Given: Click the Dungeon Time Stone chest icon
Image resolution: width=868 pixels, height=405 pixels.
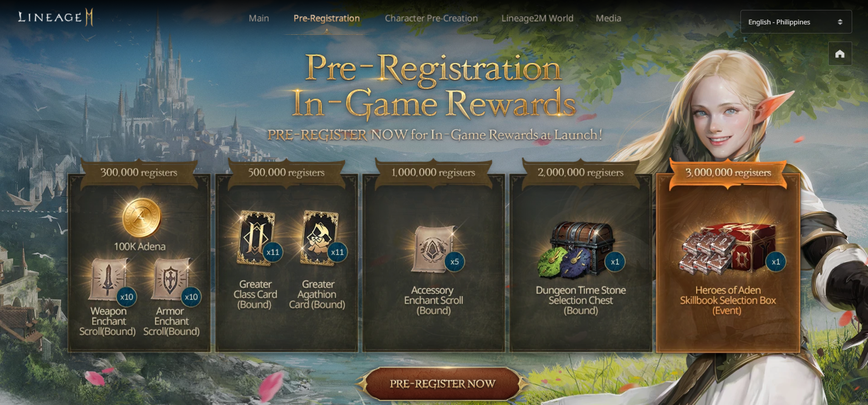Looking at the screenshot, I should [576, 250].
